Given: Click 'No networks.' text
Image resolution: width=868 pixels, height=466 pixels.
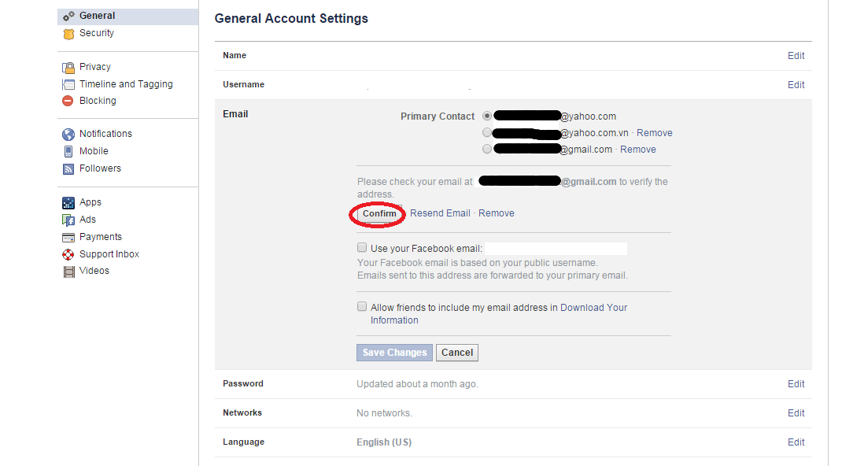Looking at the screenshot, I should coord(384,413).
